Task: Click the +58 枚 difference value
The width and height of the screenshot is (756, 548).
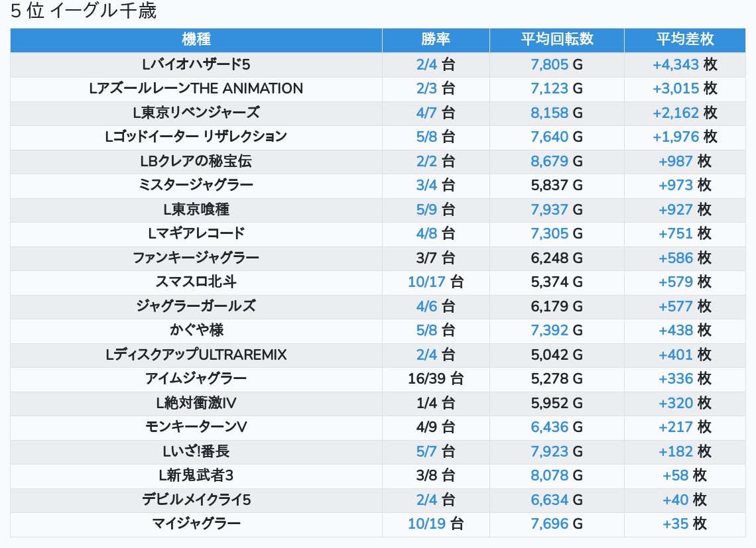Action: coord(684,475)
